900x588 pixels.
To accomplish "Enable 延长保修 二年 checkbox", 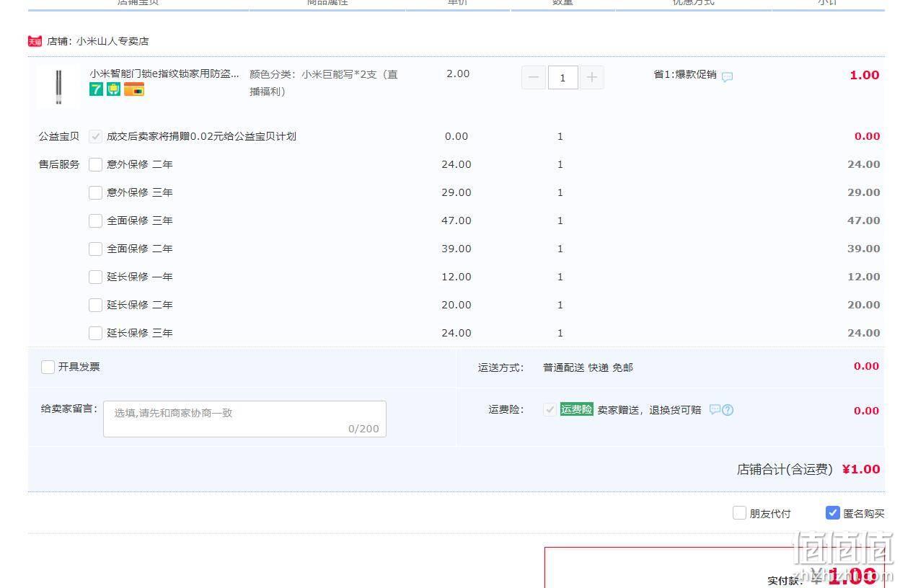I will [95, 305].
